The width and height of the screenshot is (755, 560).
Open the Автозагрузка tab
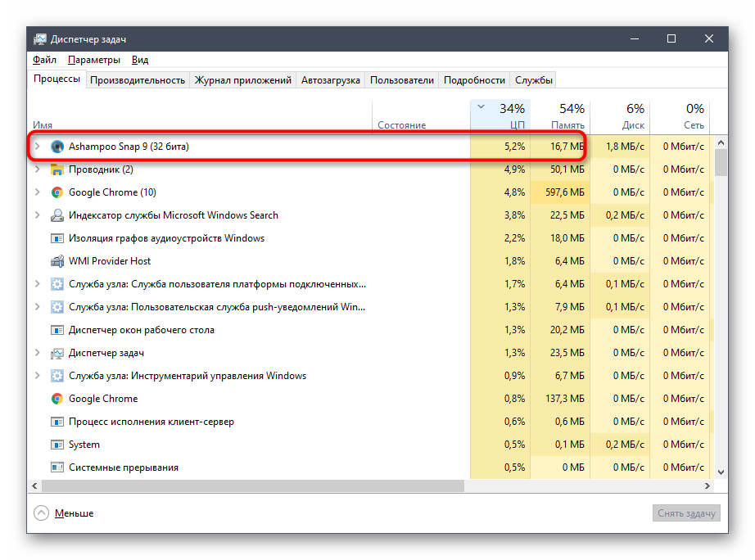tap(330, 80)
